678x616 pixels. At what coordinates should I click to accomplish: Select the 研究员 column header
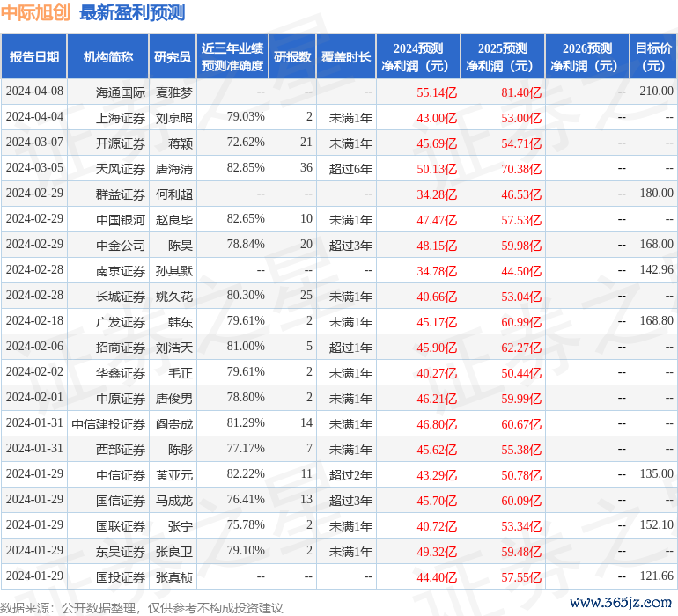pos(173,56)
